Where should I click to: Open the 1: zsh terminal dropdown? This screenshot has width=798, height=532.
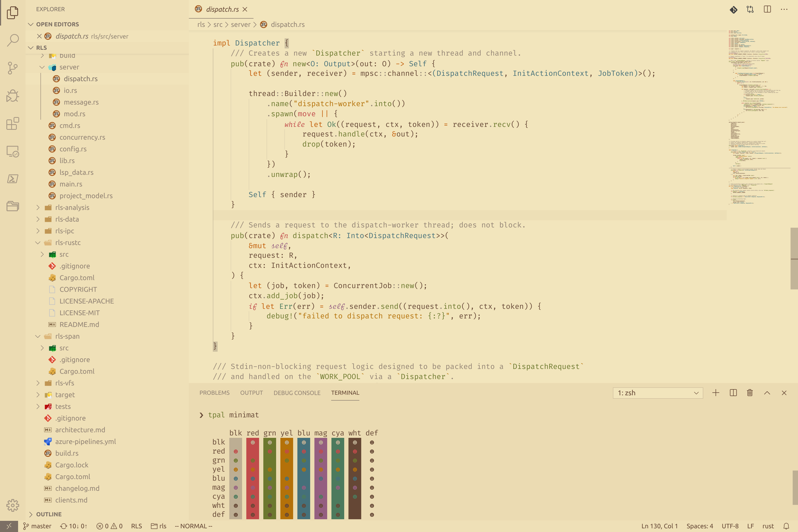658,393
